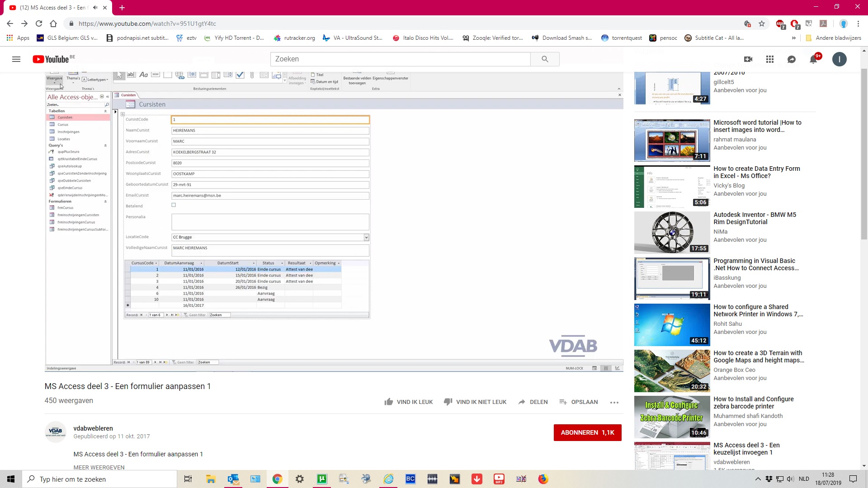Open the vdabwebleren channel name link
The width and height of the screenshot is (868, 488).
click(93, 428)
